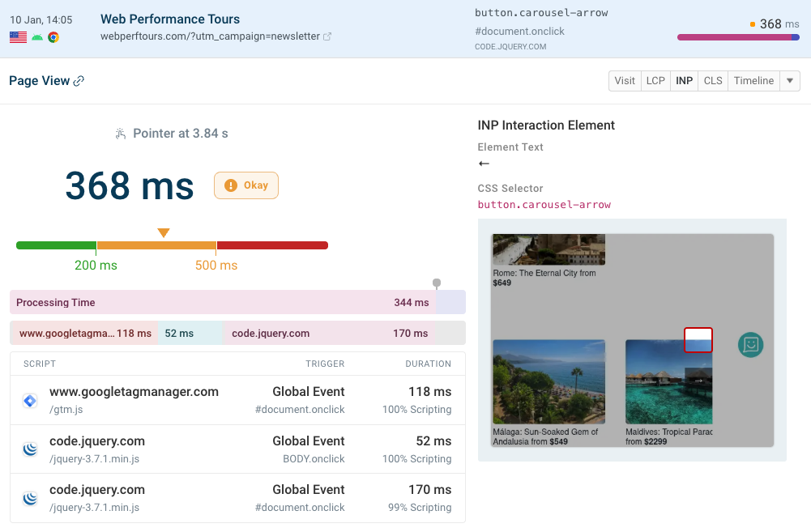811x532 pixels.
Task: Copy Page View permalink chain icon
Action: [x=79, y=81]
